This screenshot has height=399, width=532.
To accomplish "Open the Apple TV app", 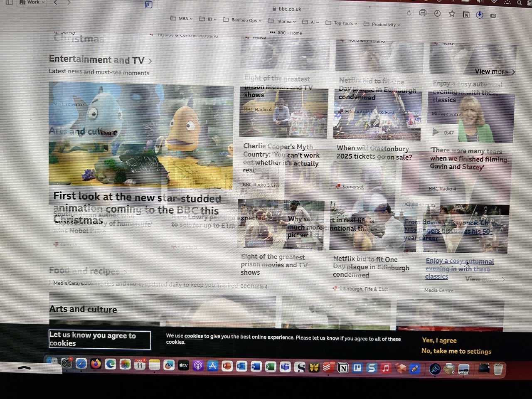I will (183, 366).
